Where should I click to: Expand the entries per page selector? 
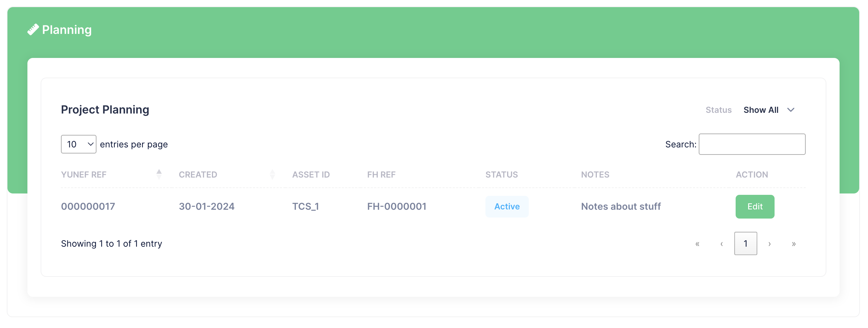point(79,144)
